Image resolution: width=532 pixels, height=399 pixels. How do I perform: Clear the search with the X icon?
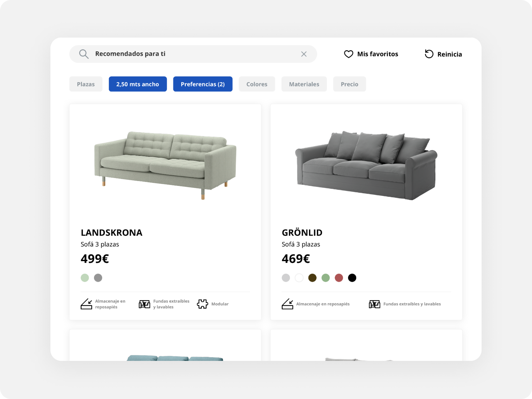[x=304, y=54]
